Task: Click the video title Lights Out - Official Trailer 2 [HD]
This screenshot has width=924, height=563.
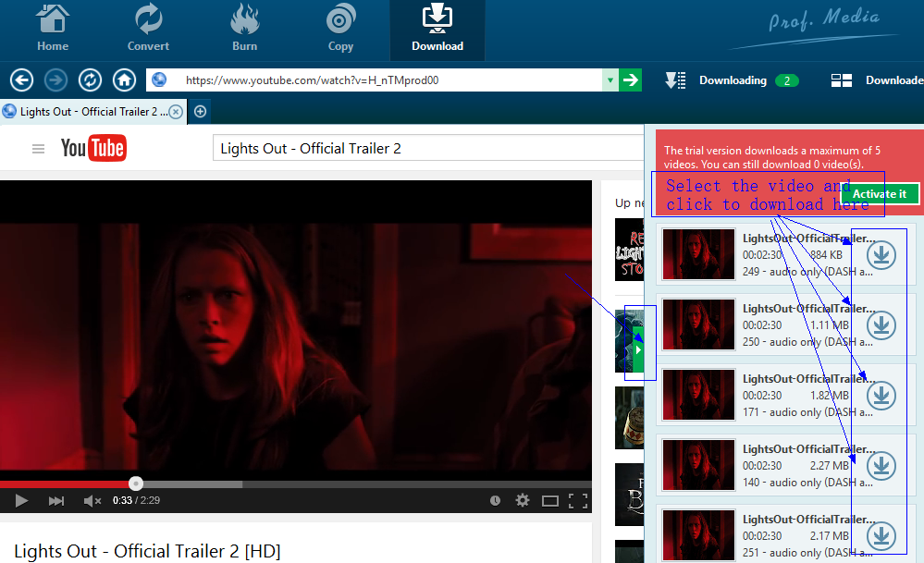Action: (x=147, y=551)
